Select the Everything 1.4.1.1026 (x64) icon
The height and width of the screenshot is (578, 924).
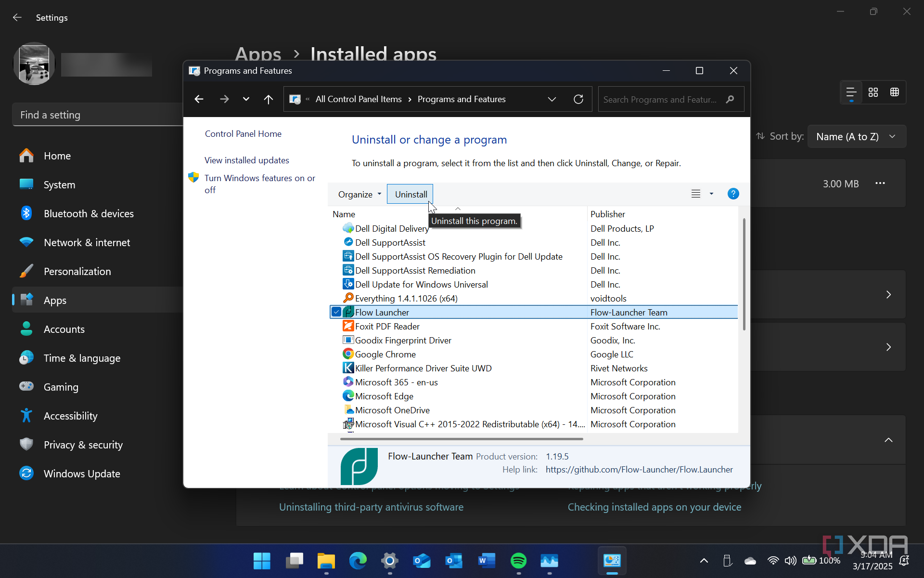pos(348,298)
